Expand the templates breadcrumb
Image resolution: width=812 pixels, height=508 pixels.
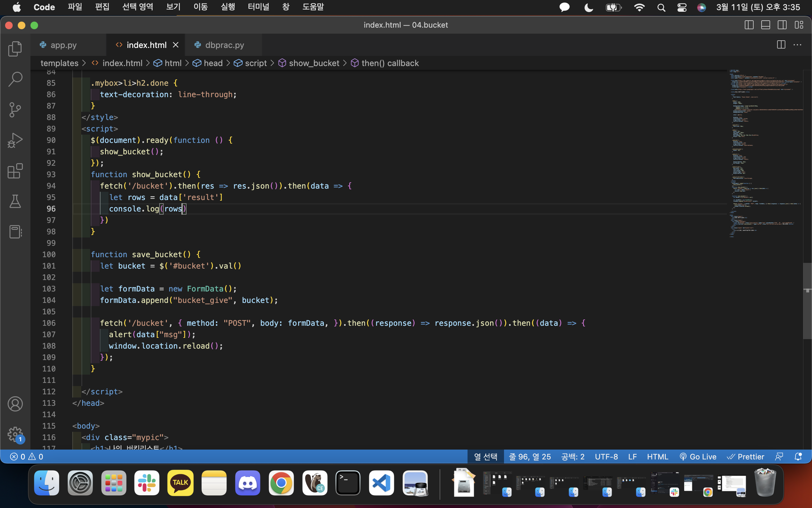[x=59, y=63]
